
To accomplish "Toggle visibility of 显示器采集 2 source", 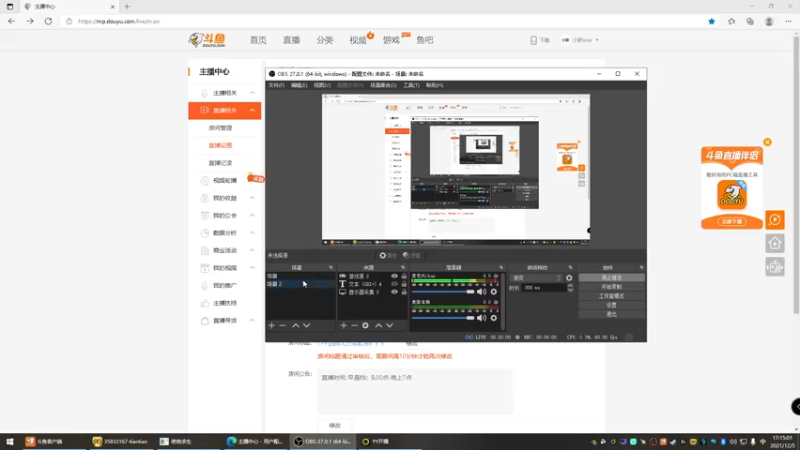I will [394, 292].
